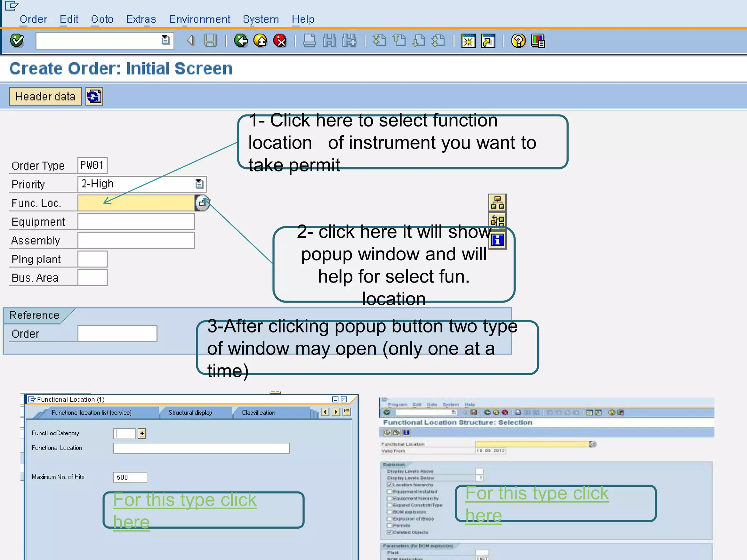Open the Goto menu

click(x=102, y=19)
